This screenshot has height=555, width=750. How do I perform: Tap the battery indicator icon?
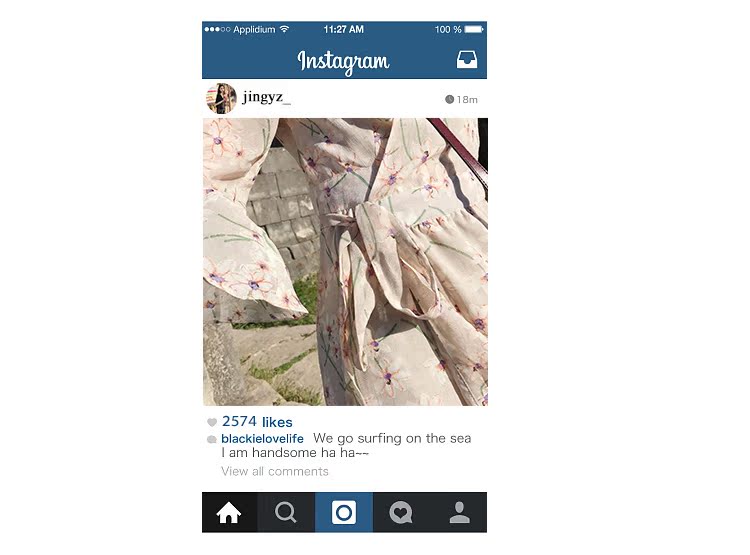coord(474,29)
